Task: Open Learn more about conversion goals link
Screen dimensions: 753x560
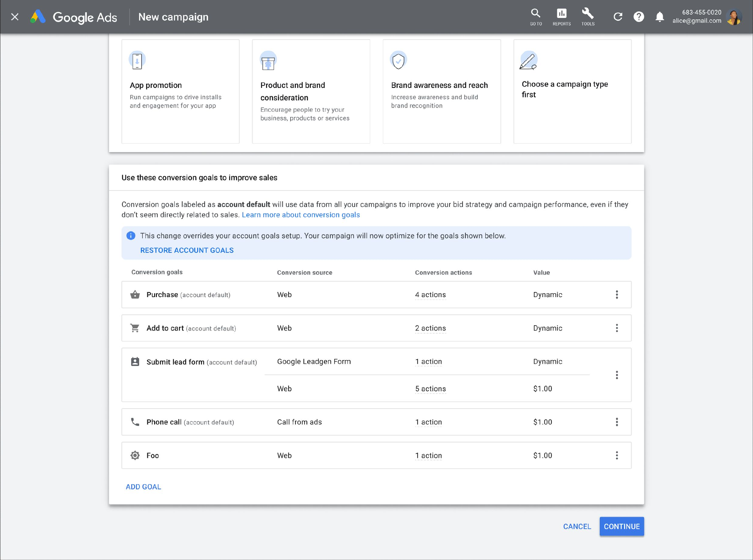Action: [x=301, y=215]
